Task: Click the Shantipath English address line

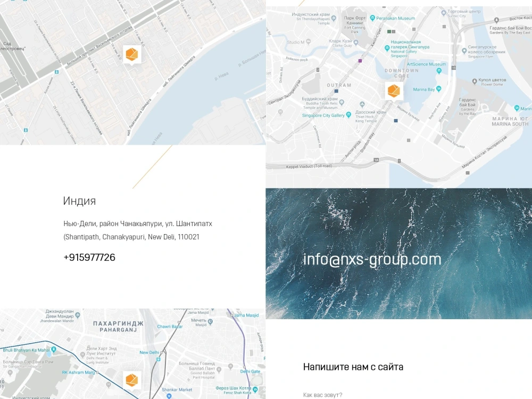Action: pos(131,237)
